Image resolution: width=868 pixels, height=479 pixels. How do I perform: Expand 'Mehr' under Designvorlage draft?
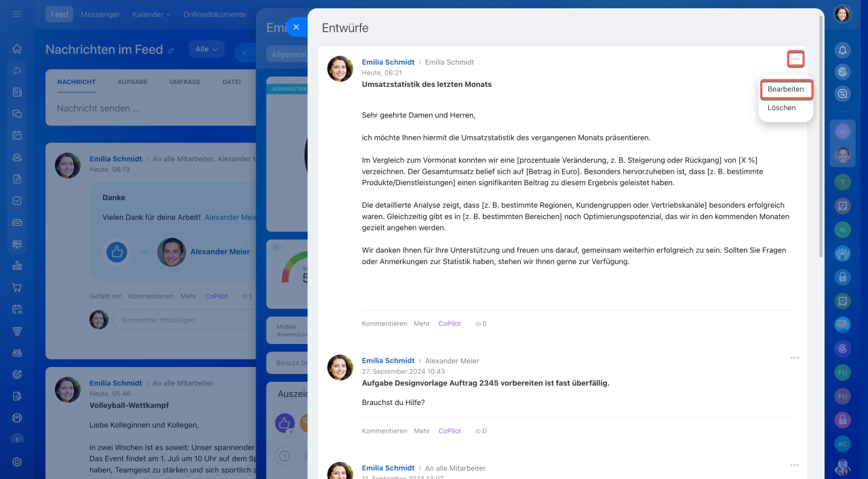422,431
